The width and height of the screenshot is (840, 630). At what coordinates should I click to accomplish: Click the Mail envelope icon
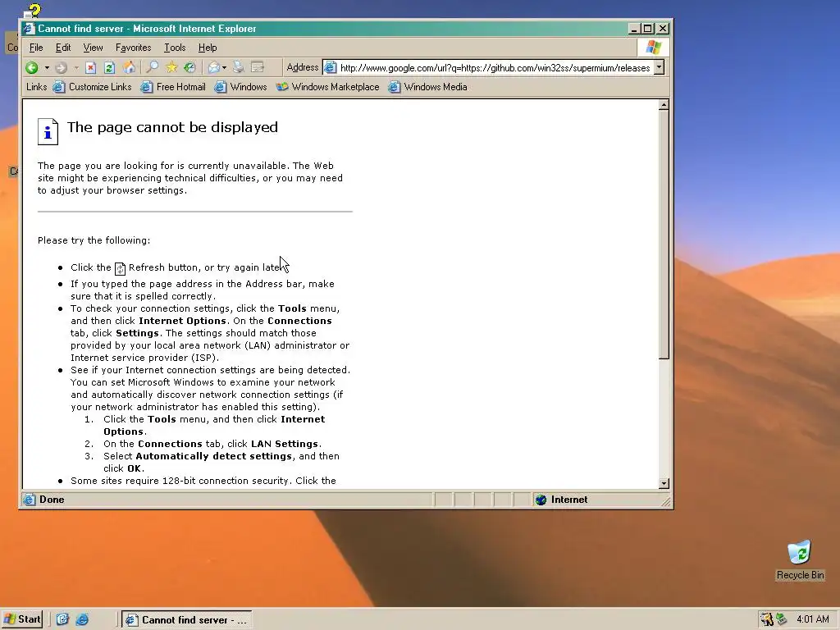point(214,67)
